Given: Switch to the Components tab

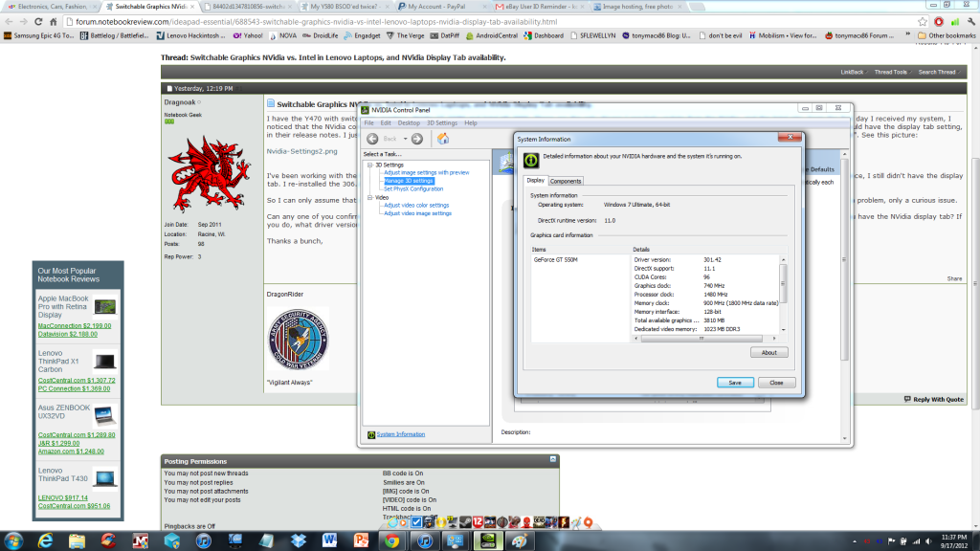Looking at the screenshot, I should coord(566,181).
